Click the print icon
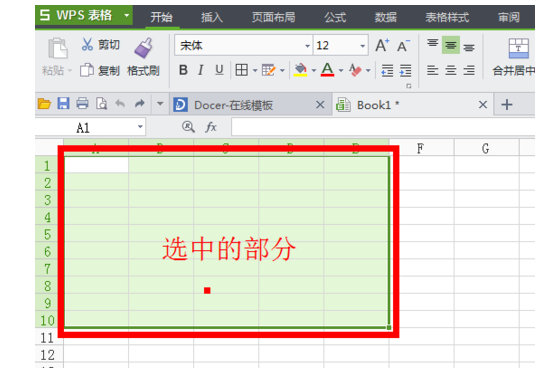The image size is (538, 368). pos(82,103)
